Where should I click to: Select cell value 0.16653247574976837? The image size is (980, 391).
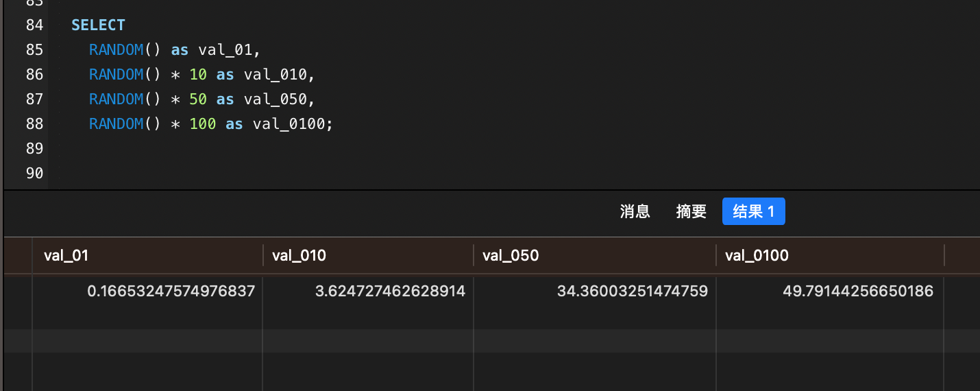point(171,292)
